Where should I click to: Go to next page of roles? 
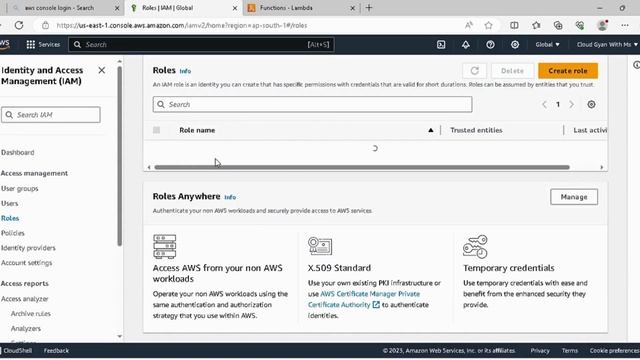coord(571,104)
